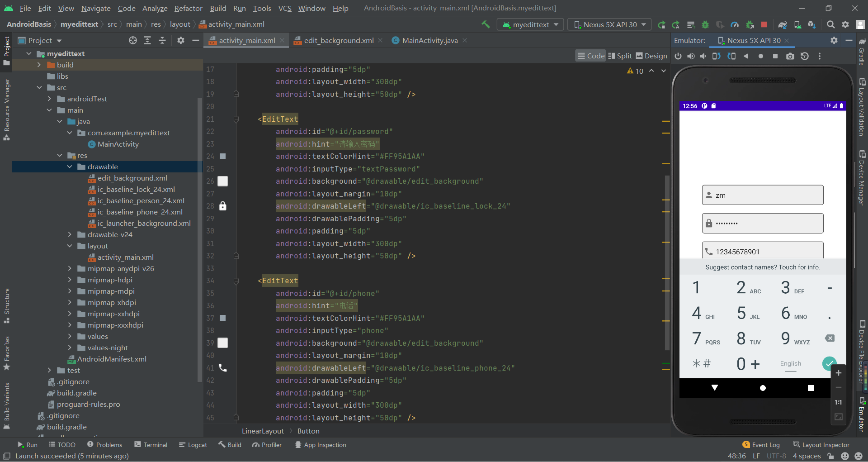Image resolution: width=868 pixels, height=462 pixels.
Task: Open the Analyze menu
Action: tap(155, 8)
